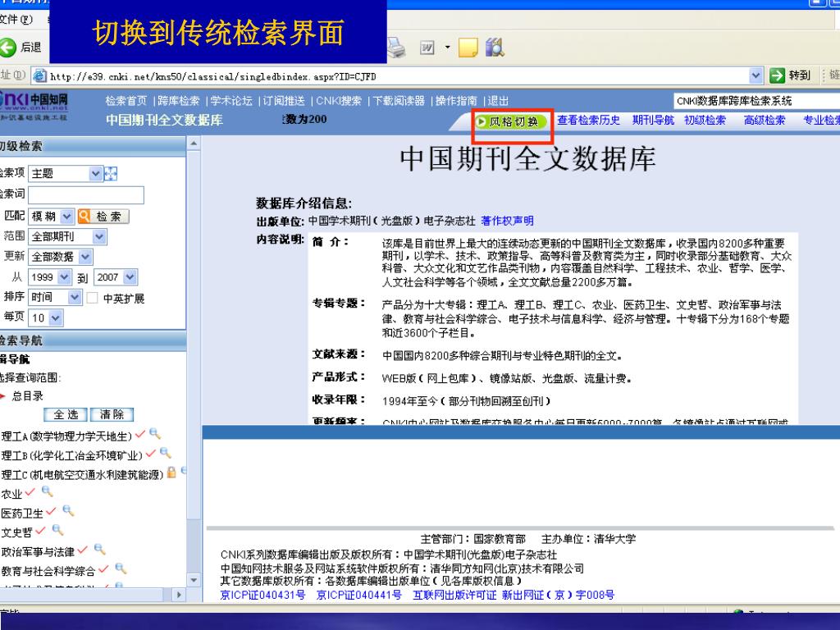Click the 检索 search button
This screenshot has height=630, width=840.
103,217
